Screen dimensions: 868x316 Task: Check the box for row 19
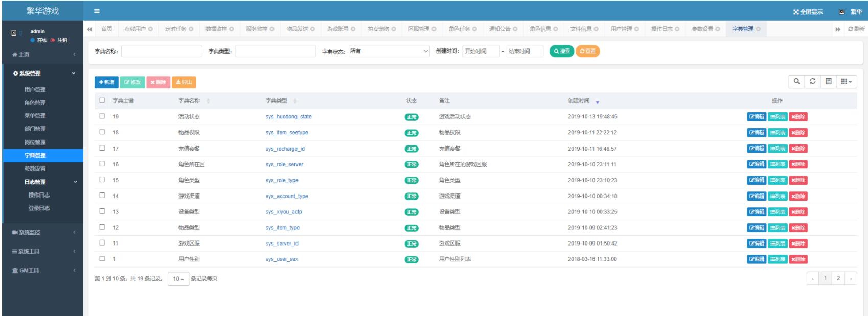[x=102, y=116]
